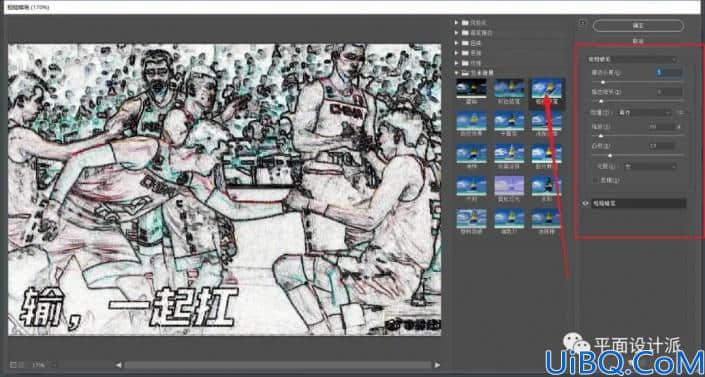
Task: Select the 干画笔 (Dry Brush) filter thumbnail
Action: pyautogui.click(x=509, y=121)
